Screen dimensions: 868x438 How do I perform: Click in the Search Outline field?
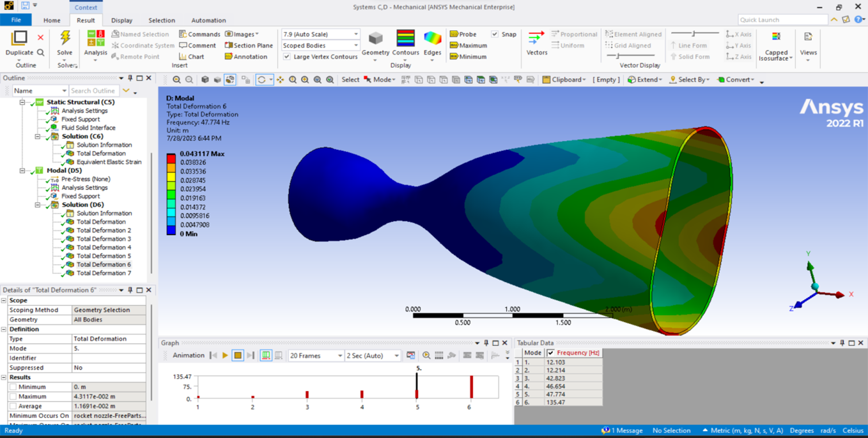[x=93, y=91]
